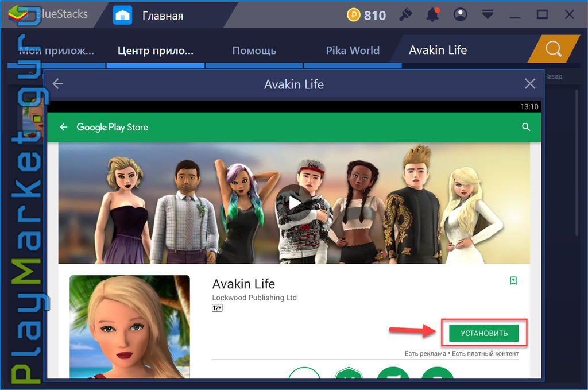588x390 pixels.
Task: Switch to Центр приложений tab
Action: click(156, 50)
